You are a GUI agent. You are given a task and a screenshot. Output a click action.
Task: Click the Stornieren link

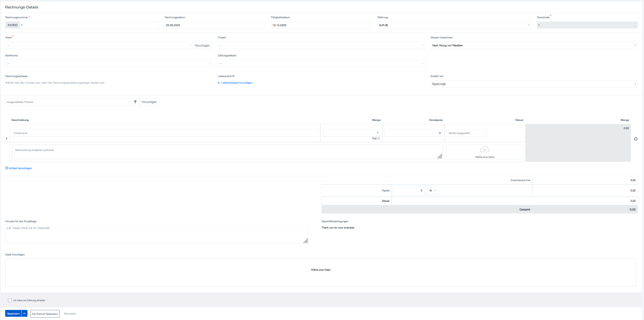click(x=70, y=314)
